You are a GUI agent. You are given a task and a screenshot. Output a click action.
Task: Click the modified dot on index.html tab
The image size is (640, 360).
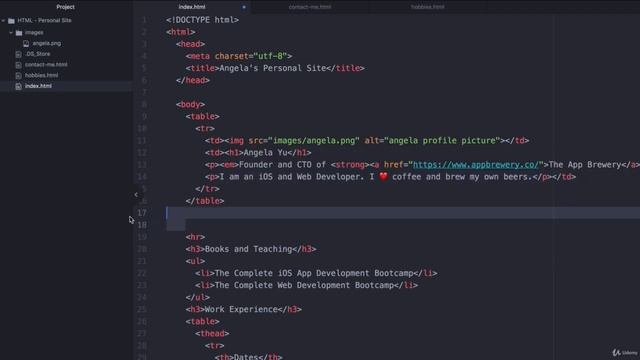(244, 7)
